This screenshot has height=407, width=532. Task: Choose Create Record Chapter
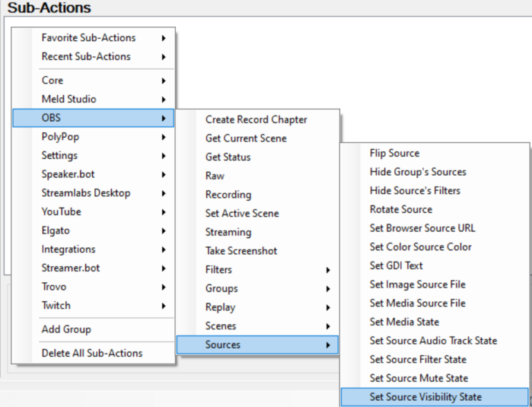[x=256, y=120]
